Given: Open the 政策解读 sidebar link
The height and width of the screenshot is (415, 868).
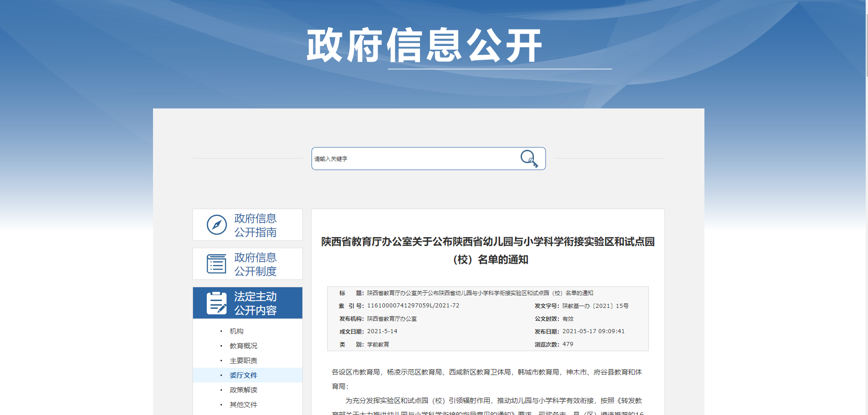Looking at the screenshot, I should point(244,390).
